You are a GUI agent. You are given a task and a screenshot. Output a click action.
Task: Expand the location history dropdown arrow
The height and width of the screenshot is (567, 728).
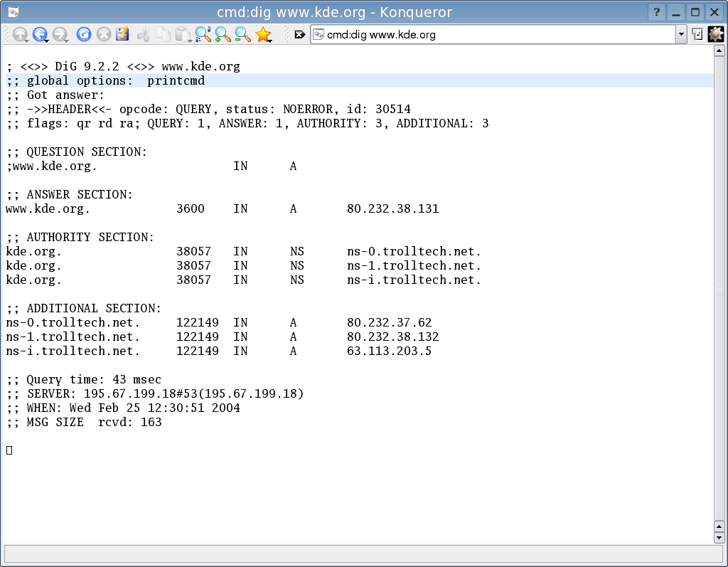(x=681, y=34)
